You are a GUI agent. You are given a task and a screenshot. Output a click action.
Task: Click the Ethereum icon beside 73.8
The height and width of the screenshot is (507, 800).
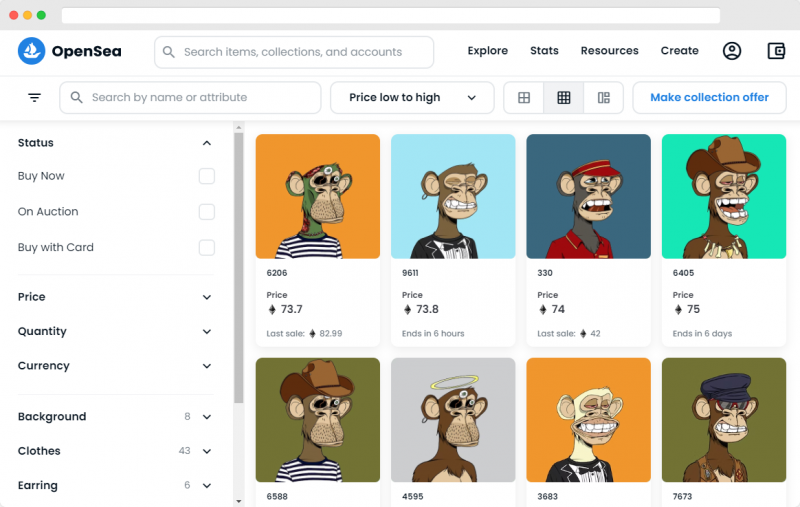(x=407, y=310)
